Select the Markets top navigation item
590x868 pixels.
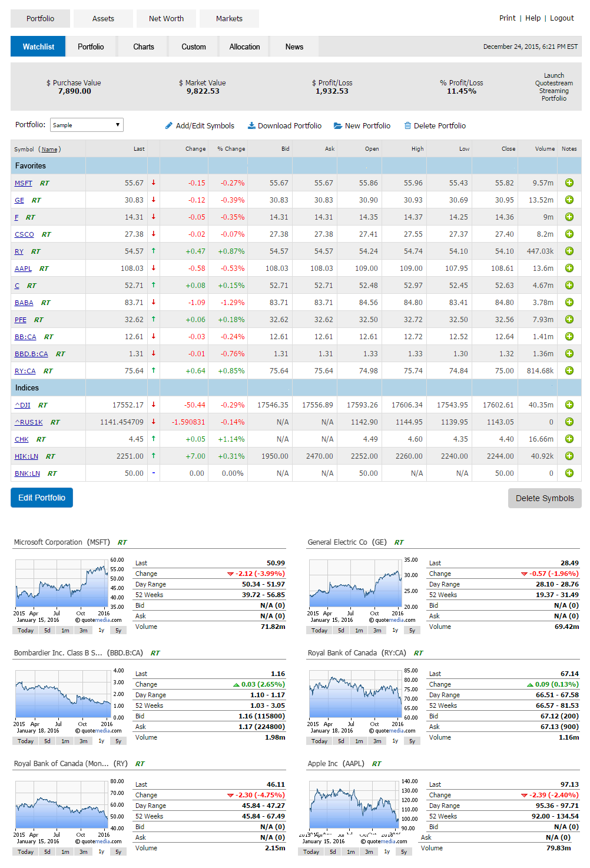[x=229, y=19]
